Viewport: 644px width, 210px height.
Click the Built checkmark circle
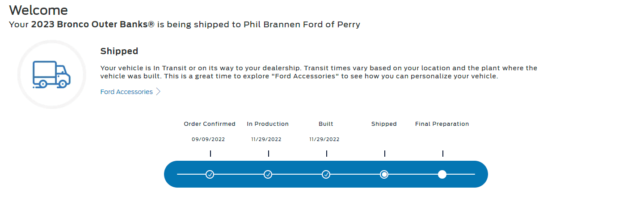pyautogui.click(x=326, y=174)
